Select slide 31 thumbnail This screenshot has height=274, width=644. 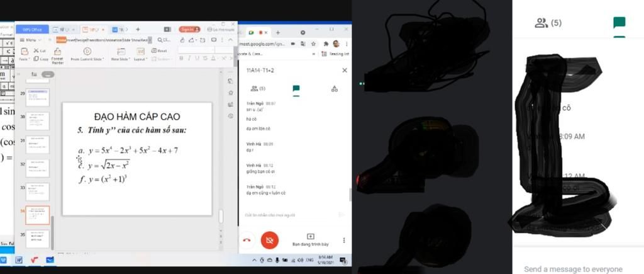(37, 145)
